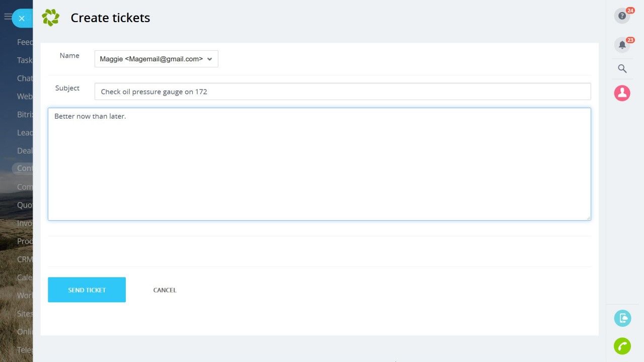The height and width of the screenshot is (362, 644).
Task: Open the notifications bell
Action: coord(622,45)
